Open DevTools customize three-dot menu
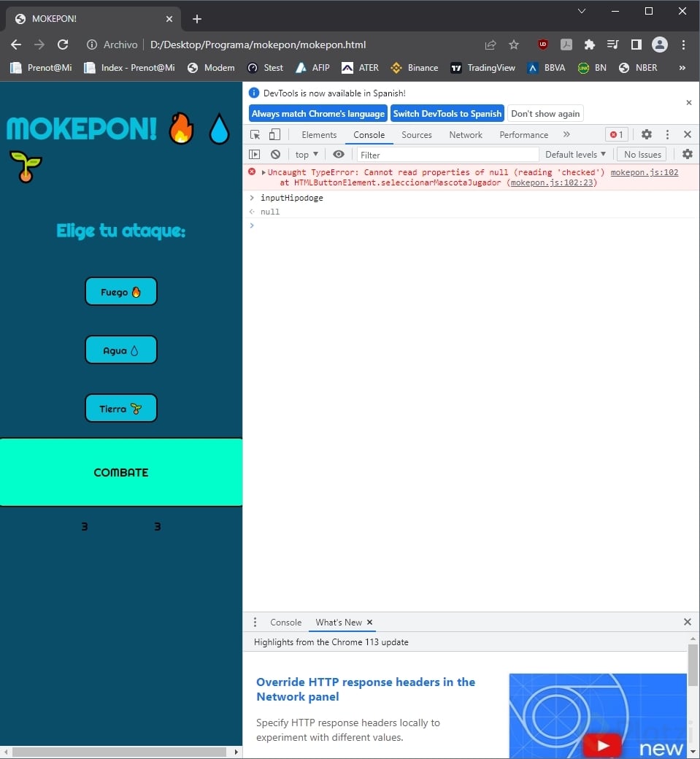This screenshot has height=759, width=700. click(668, 134)
